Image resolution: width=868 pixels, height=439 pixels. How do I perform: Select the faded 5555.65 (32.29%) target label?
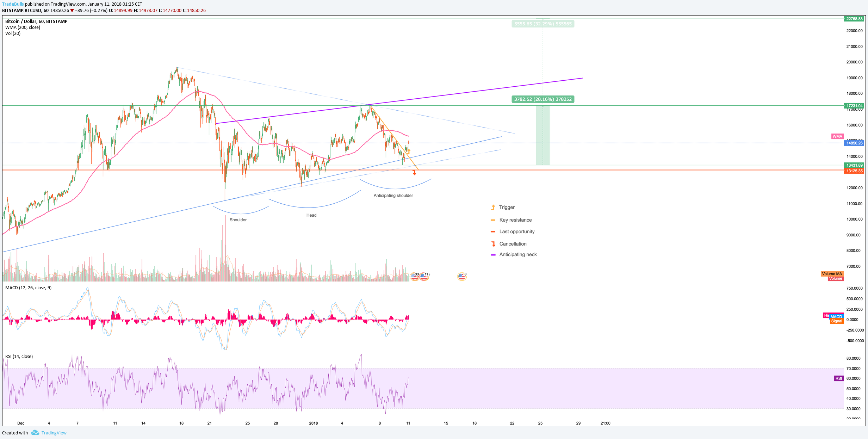pos(543,24)
